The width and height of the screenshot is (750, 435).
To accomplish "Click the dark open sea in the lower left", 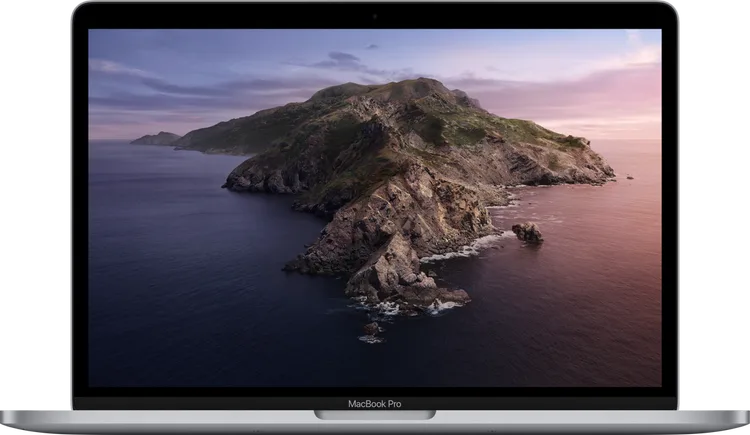I will [170, 320].
